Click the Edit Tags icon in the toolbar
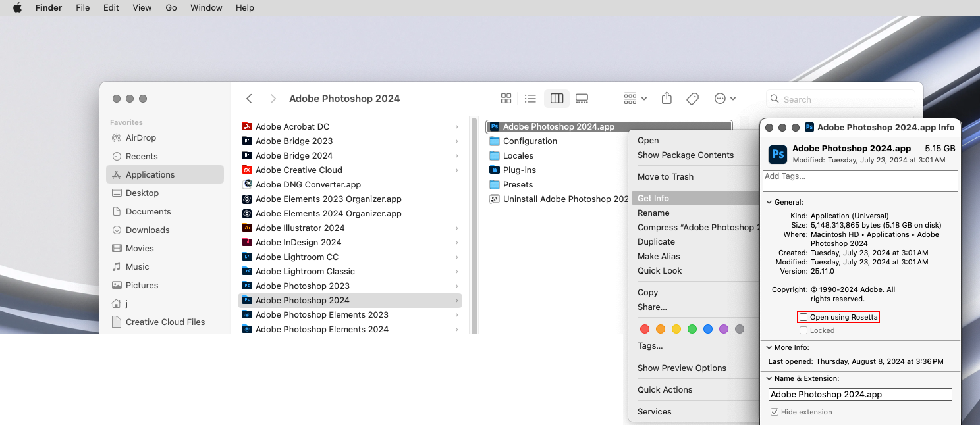Screen dimensions: 980x425 coord(692,98)
